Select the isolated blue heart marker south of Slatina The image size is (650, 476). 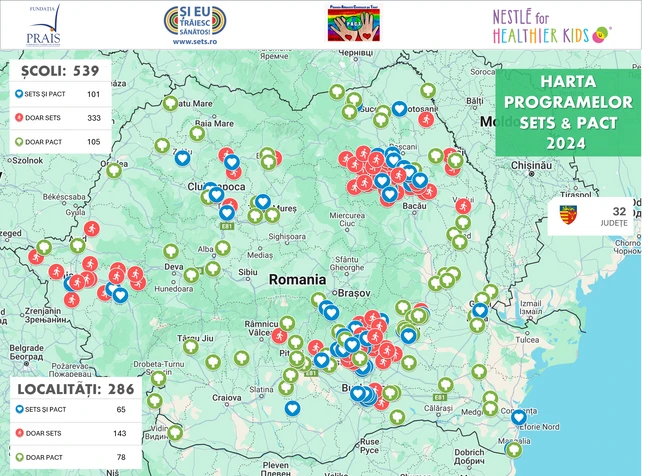click(292, 408)
